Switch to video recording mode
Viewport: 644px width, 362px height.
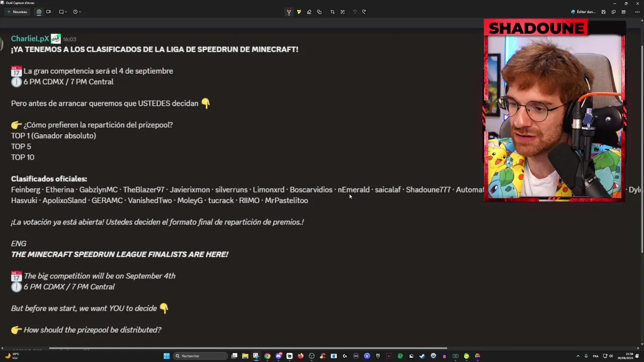[48, 12]
